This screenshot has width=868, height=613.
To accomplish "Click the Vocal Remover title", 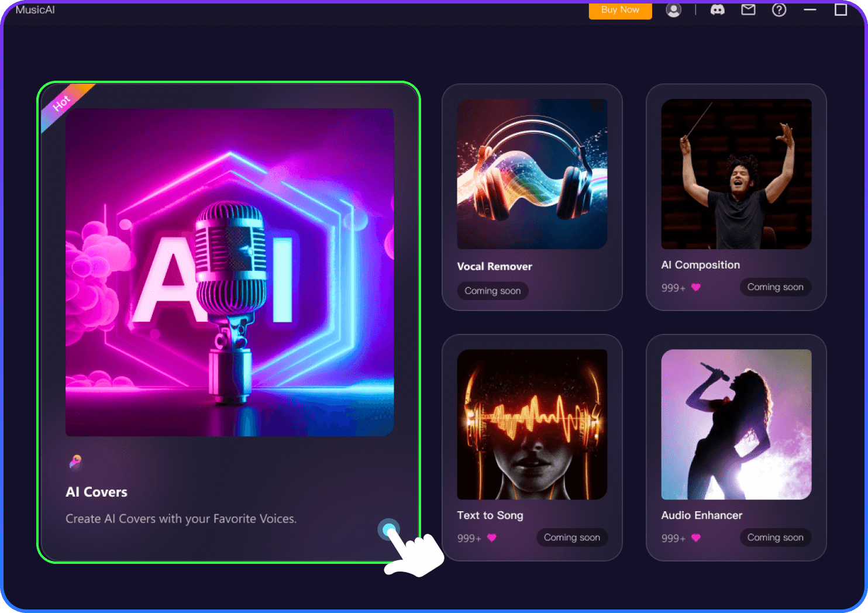I will (x=495, y=267).
